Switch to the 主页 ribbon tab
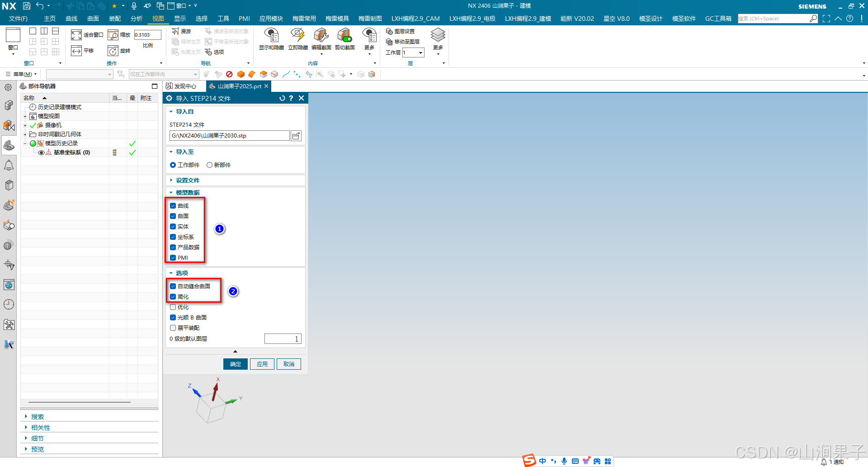868x467 pixels. click(x=50, y=19)
